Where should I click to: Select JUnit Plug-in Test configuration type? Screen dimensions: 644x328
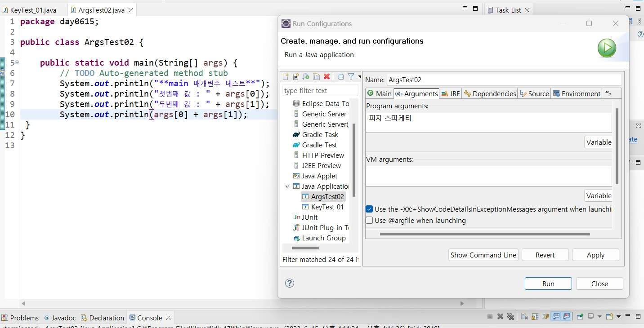click(x=321, y=227)
